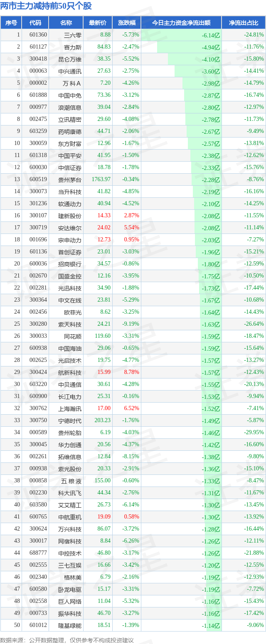Click stock code 603580
The width and height of the screenshot is (266, 644).
38,505
